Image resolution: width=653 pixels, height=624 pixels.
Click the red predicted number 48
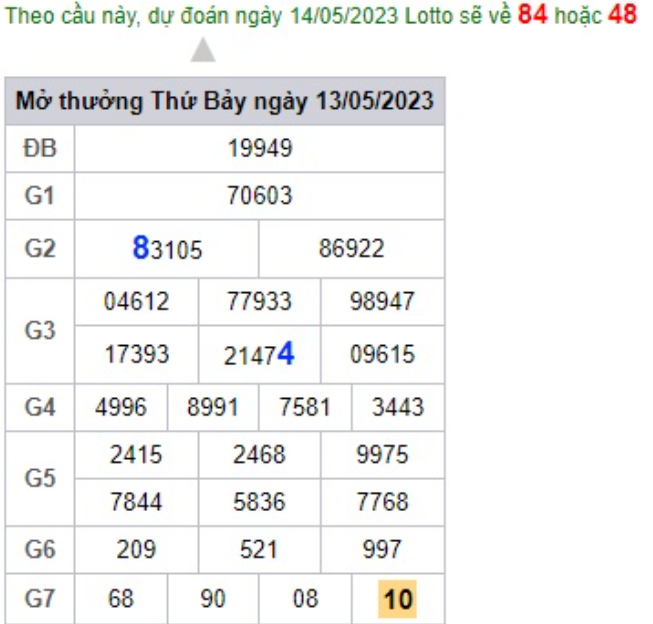coord(622,14)
